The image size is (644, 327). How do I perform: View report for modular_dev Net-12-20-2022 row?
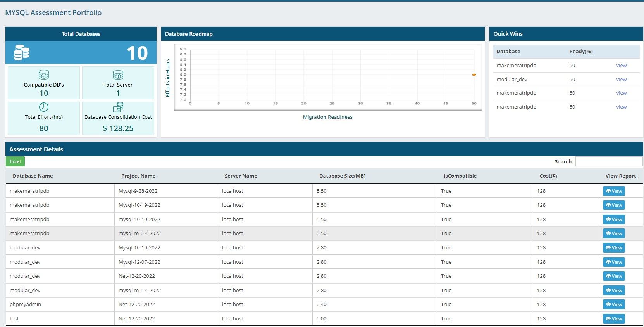(614, 276)
